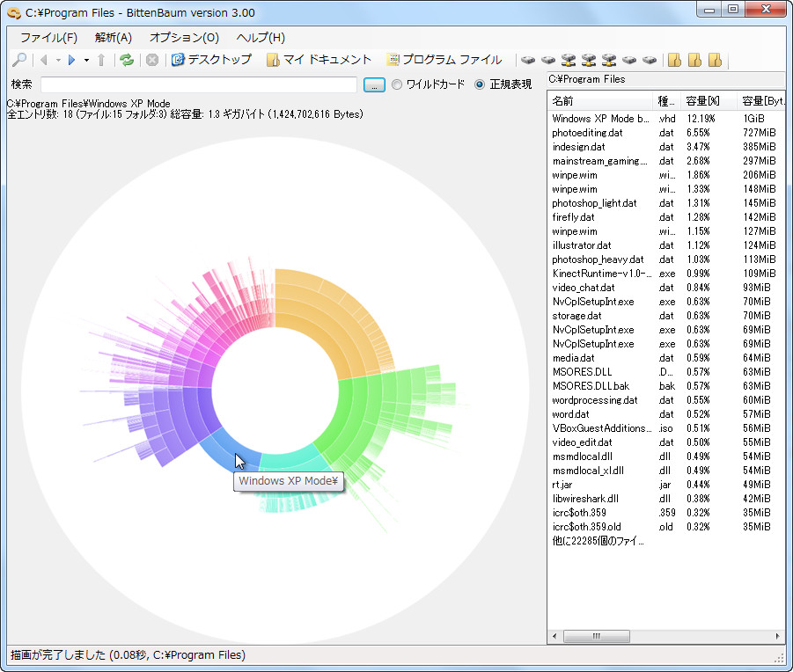This screenshot has width=793, height=672.
Task: Open the デスクトップ toolbar shortcut
Action: point(211,60)
